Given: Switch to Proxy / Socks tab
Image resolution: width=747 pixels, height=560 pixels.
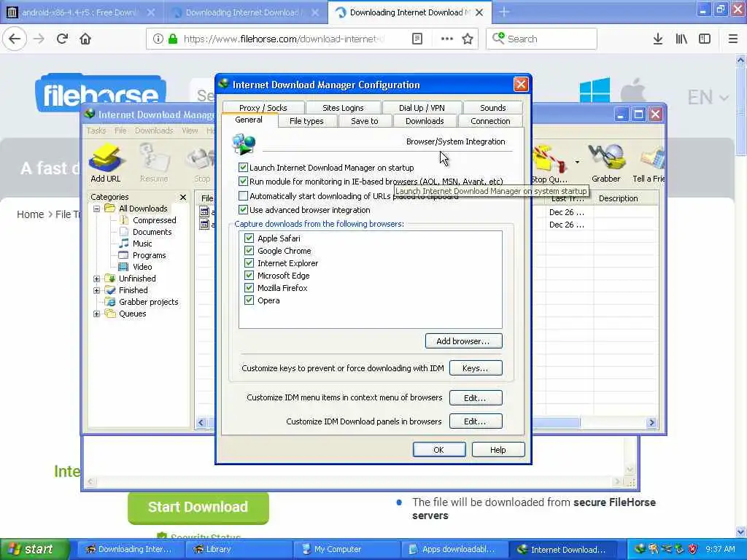Looking at the screenshot, I should [x=263, y=108].
